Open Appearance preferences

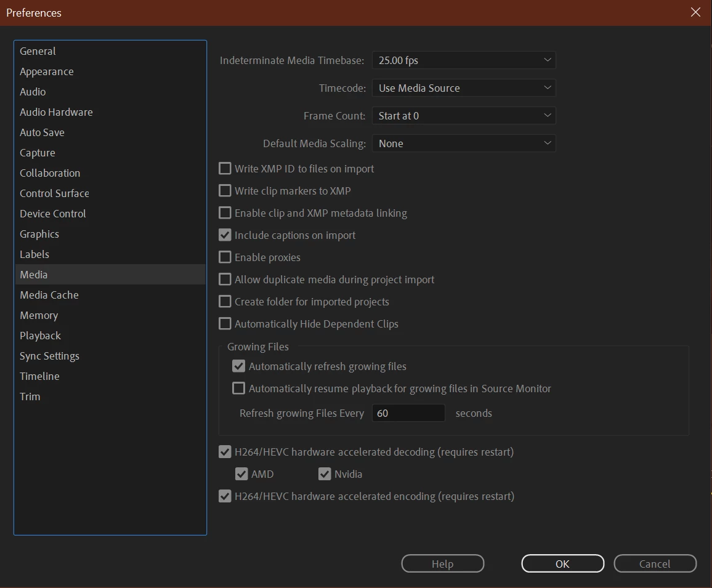(110, 71)
